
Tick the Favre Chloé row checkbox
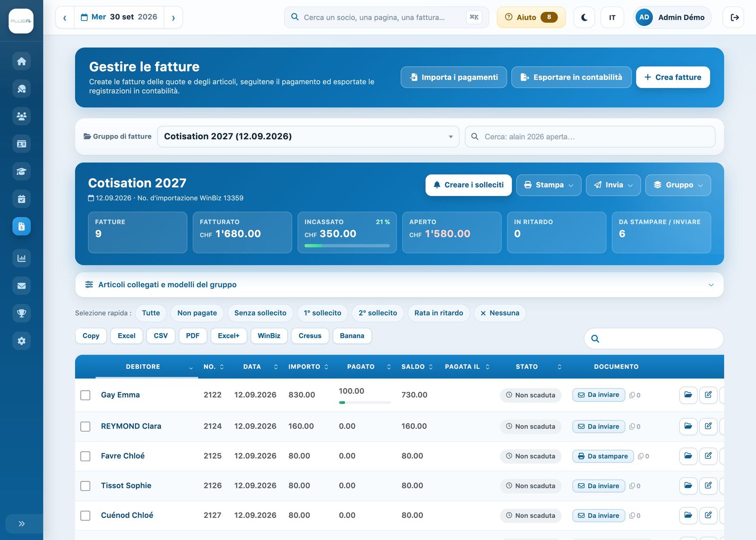[86, 456]
